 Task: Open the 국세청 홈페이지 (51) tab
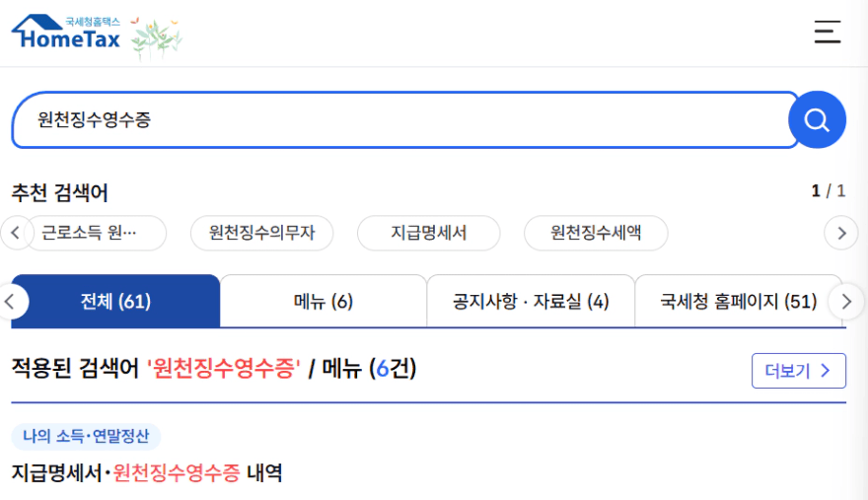tap(739, 301)
